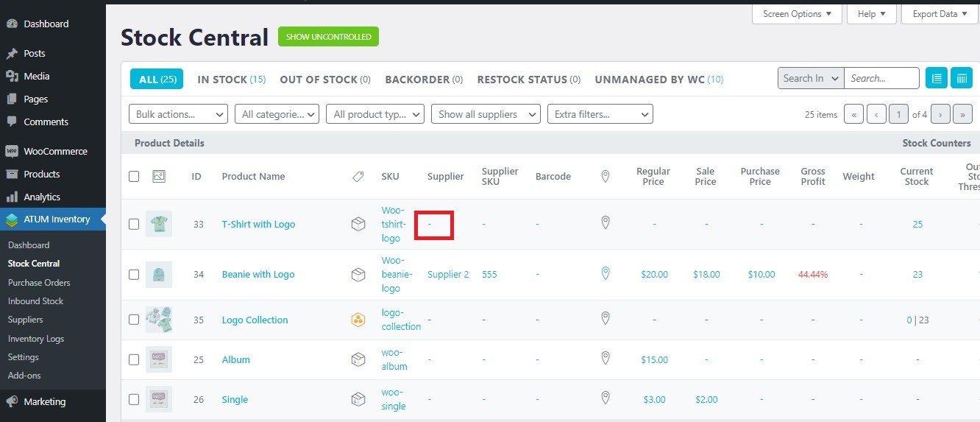980x422 pixels.
Task: Open the Bulk actions dropdown
Action: [179, 114]
